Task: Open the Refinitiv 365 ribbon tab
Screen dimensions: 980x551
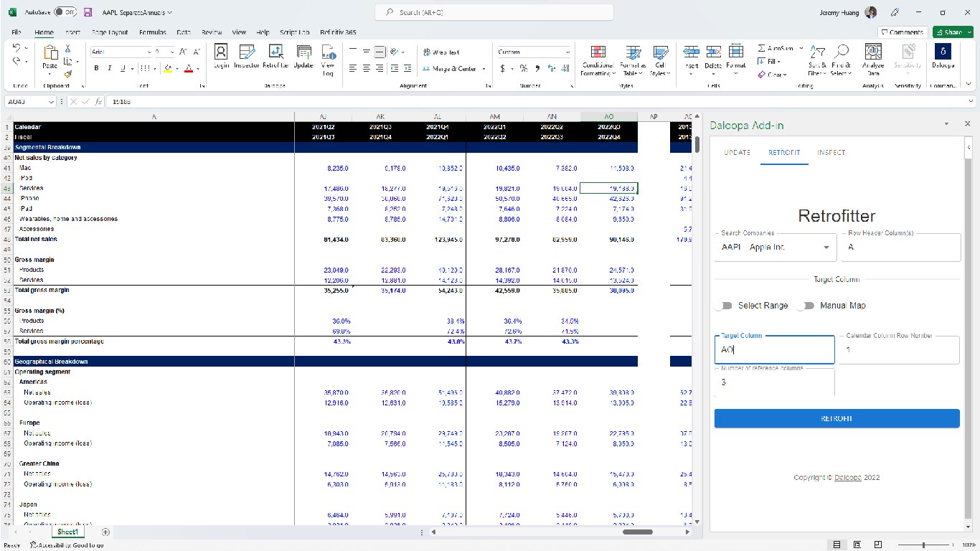Action: (338, 32)
